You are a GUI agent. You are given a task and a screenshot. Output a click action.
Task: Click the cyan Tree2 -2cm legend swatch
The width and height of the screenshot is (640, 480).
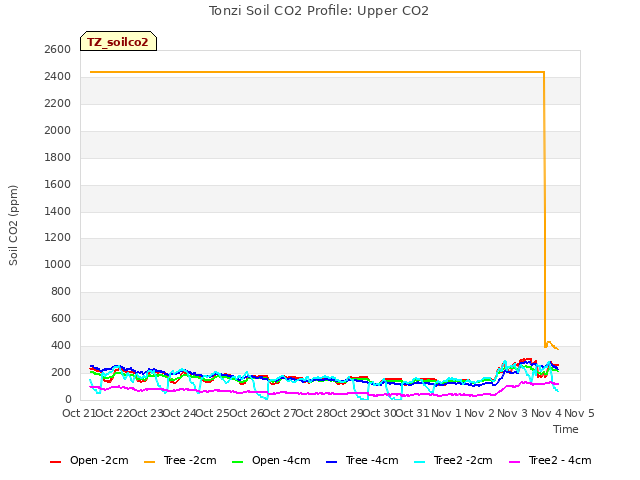(x=419, y=462)
